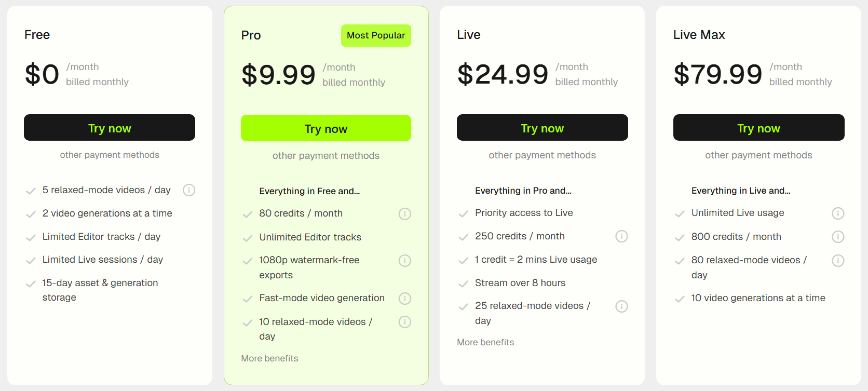Viewport: 868px width, 391px height.
Task: Click info icon for 1080p watermark-free exports
Action: point(405,261)
